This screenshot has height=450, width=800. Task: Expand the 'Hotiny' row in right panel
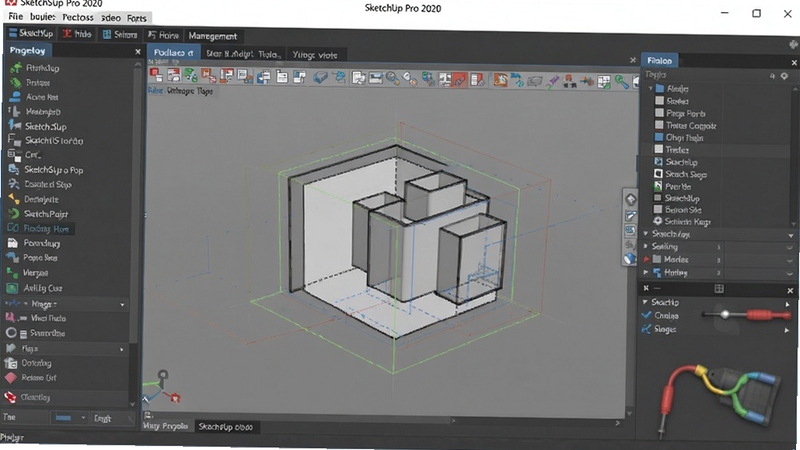tap(646, 272)
